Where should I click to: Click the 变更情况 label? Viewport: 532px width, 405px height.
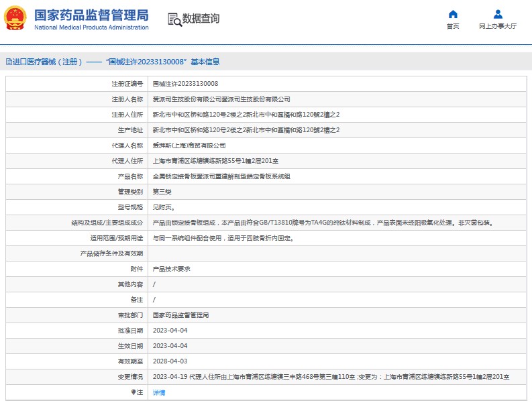pos(130,377)
